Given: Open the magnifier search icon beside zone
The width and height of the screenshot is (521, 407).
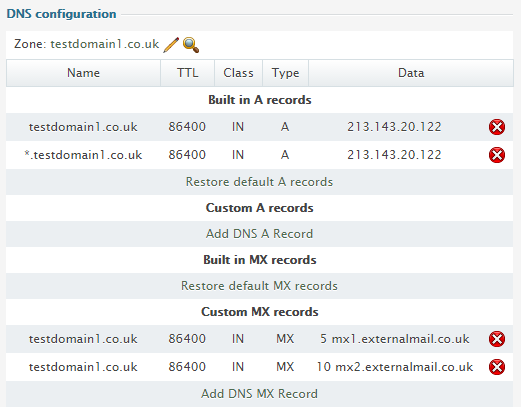Looking at the screenshot, I should point(191,45).
